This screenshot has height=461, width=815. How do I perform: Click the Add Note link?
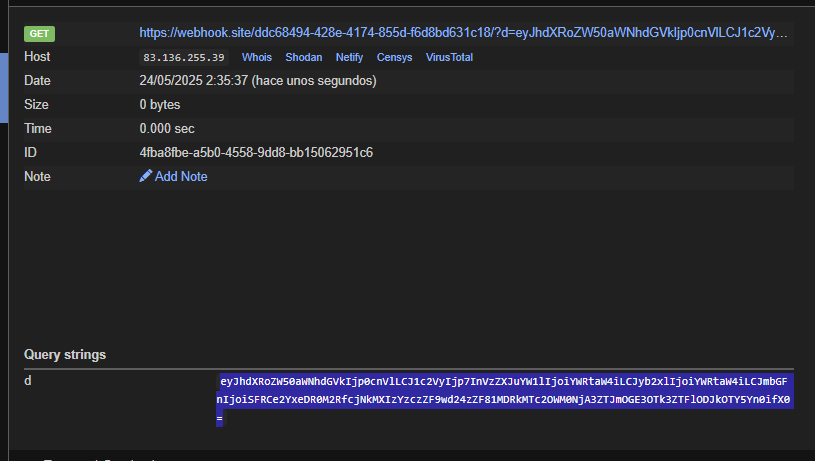[x=181, y=176]
